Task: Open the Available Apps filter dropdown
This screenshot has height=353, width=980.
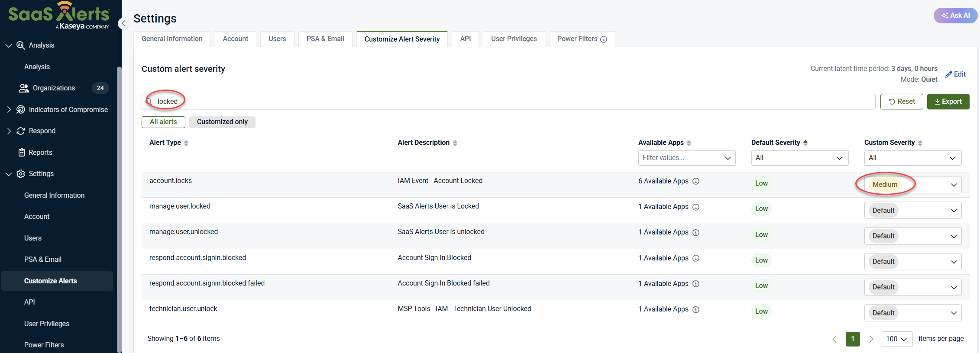Action: pos(686,158)
